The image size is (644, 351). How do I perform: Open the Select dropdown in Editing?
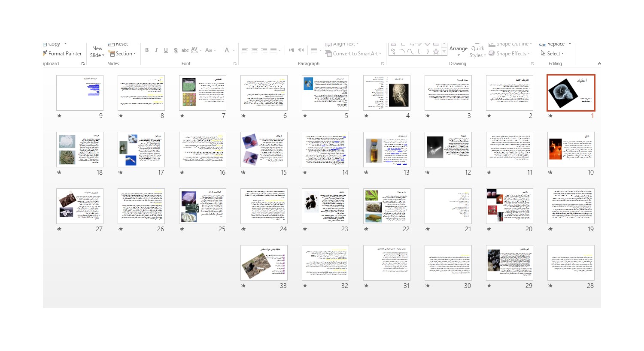552,54
